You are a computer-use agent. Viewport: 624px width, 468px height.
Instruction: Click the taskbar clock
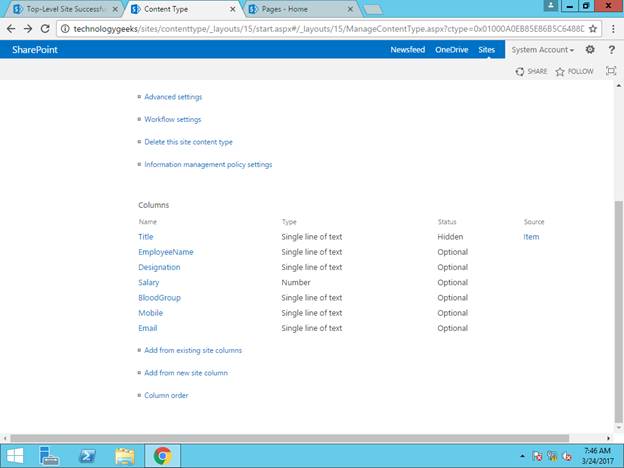[597, 456]
